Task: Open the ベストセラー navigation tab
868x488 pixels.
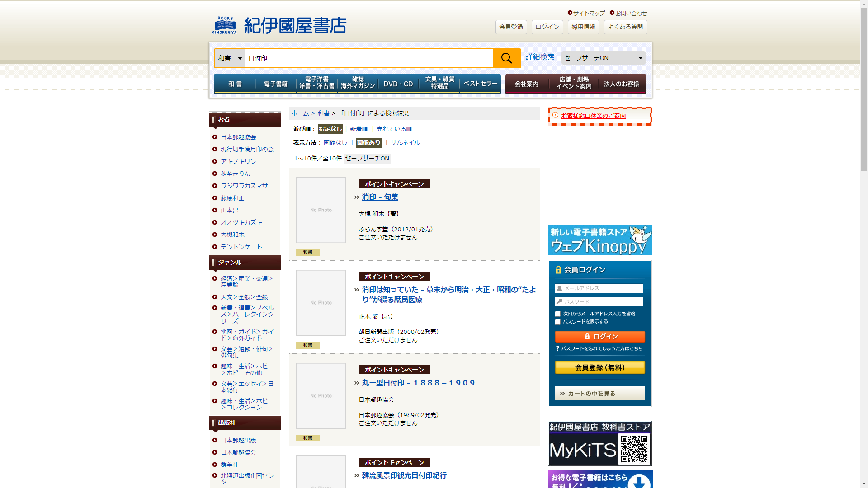Action: 480,84
